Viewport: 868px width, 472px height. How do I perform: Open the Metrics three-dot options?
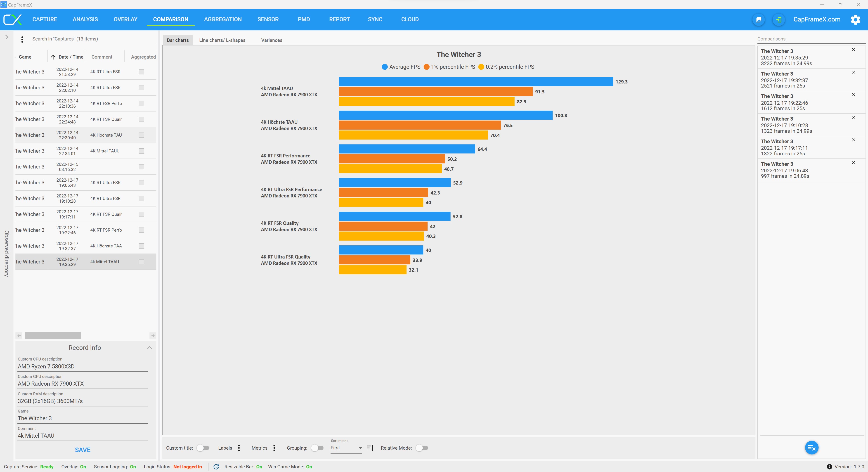pos(274,448)
